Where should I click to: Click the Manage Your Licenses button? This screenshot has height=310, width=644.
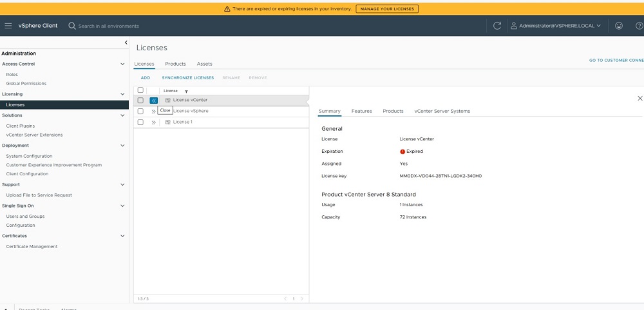[386, 9]
